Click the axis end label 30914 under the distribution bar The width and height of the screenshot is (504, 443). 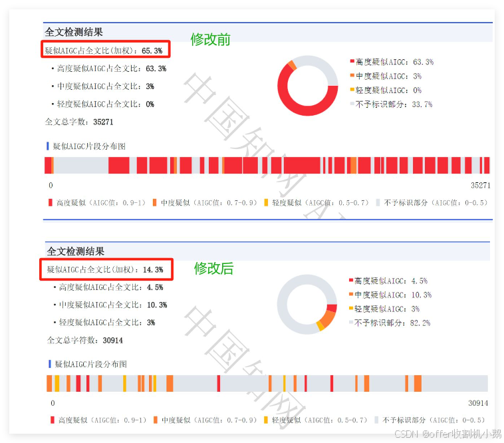[478, 403]
